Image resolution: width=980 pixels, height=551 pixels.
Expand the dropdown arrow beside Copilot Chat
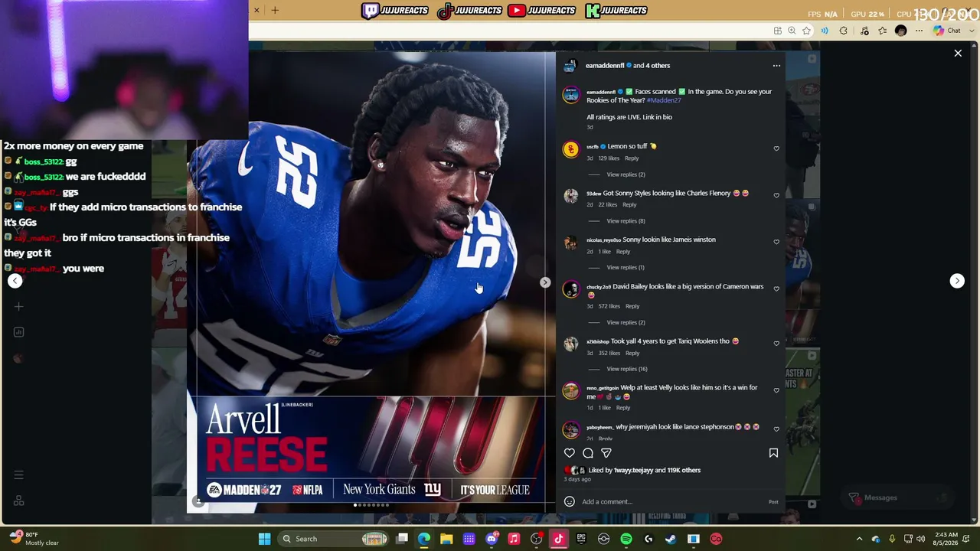click(970, 31)
